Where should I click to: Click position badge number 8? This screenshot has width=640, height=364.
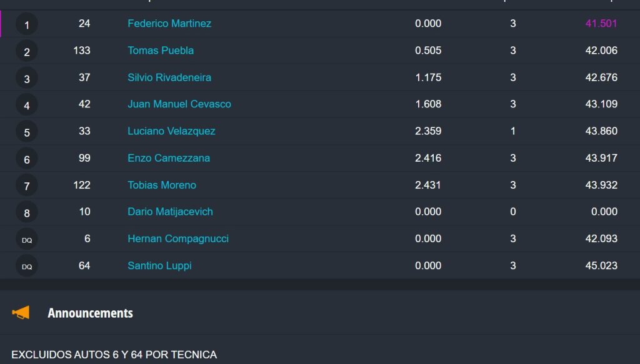[26, 212]
